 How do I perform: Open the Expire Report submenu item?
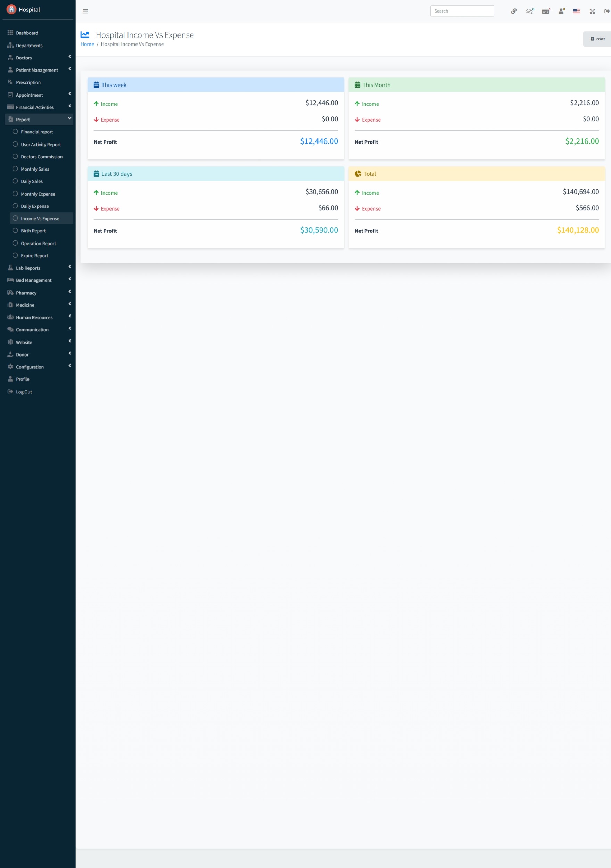[x=42, y=255]
